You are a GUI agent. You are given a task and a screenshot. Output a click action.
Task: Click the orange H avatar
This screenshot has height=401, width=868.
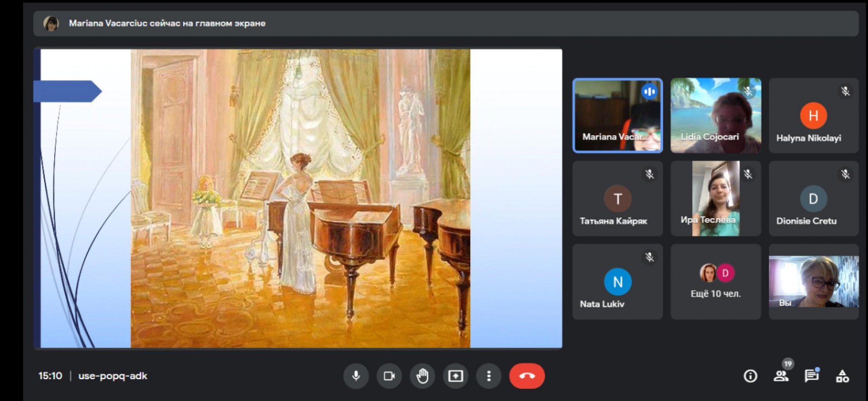point(813,115)
